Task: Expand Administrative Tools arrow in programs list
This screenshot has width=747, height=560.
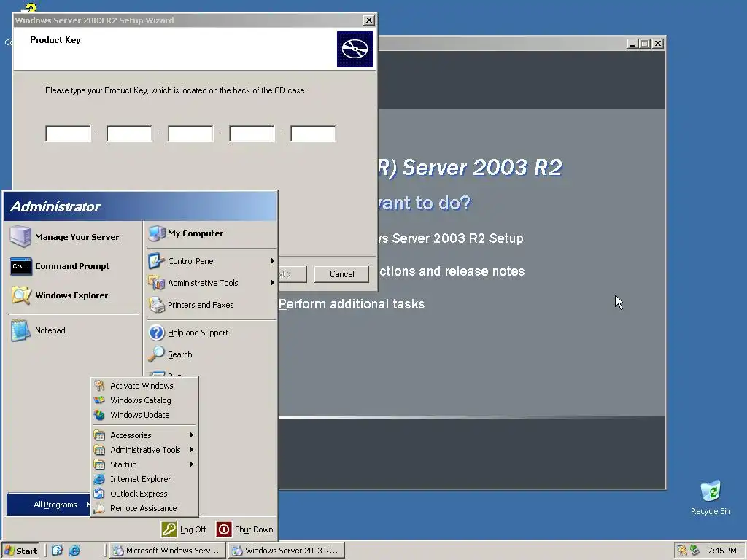Action: pos(192,449)
